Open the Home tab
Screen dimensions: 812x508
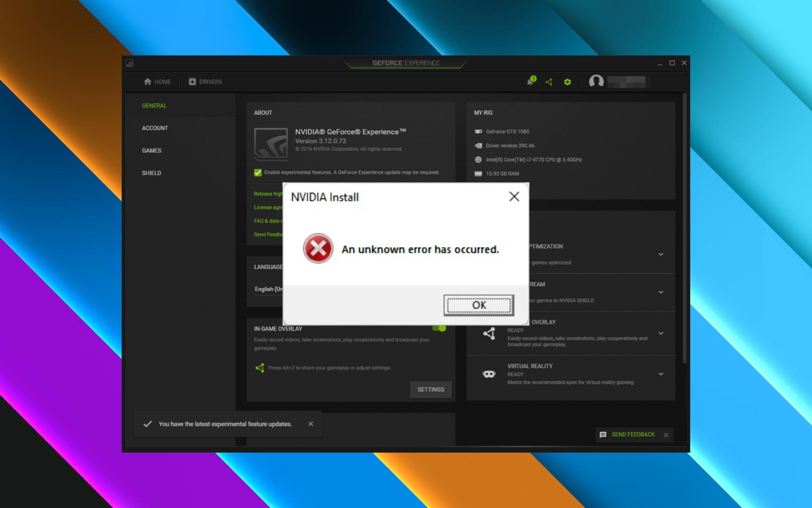tap(157, 82)
